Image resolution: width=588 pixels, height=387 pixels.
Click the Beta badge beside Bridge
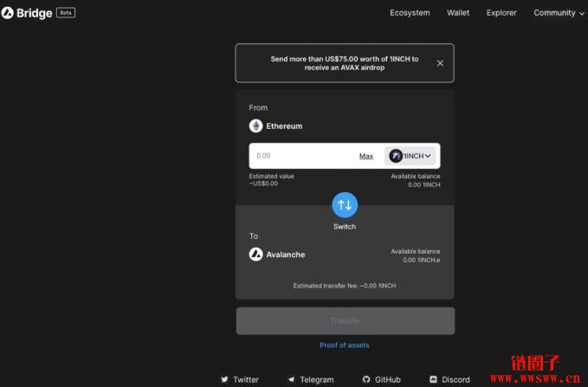(66, 13)
